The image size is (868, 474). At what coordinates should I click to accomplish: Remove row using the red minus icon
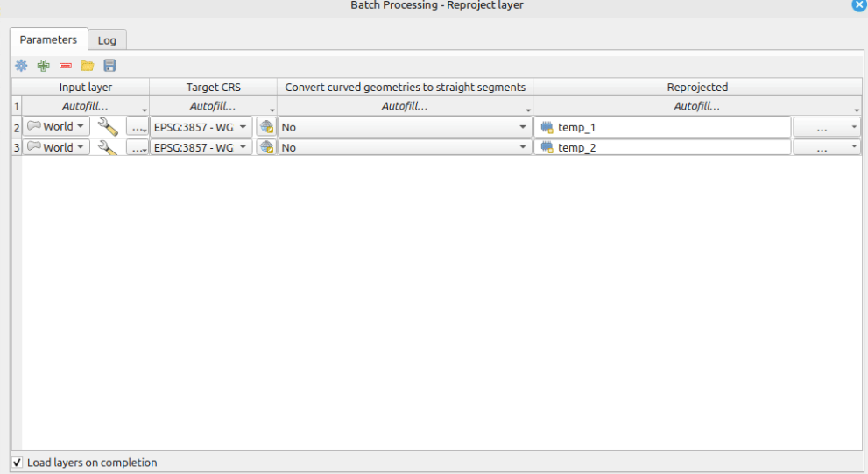pyautogui.click(x=66, y=66)
